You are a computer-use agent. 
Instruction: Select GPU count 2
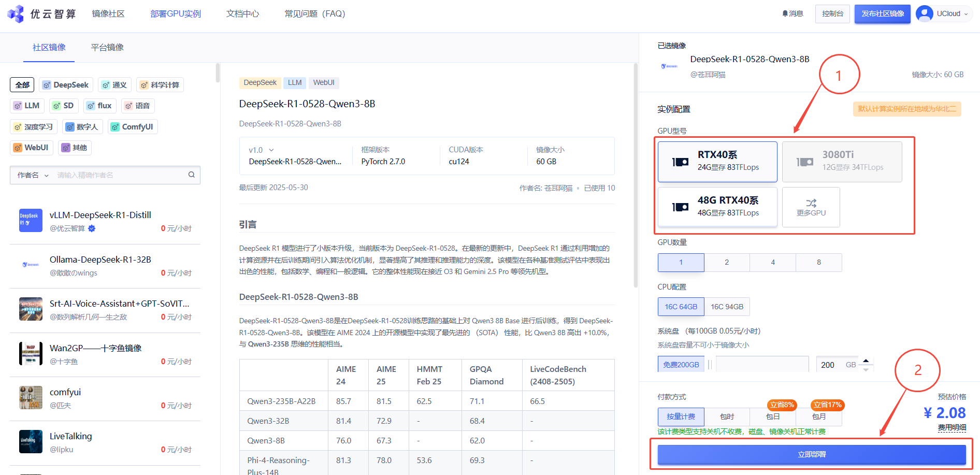tap(727, 263)
